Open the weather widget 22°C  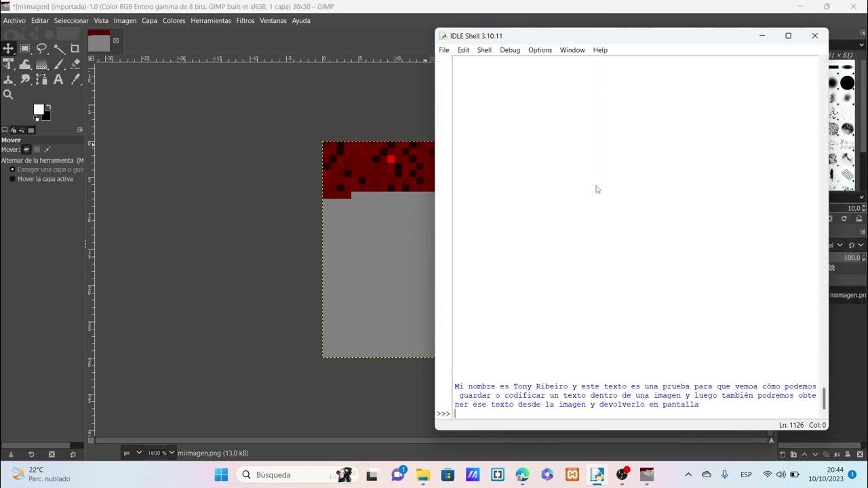coord(41,474)
